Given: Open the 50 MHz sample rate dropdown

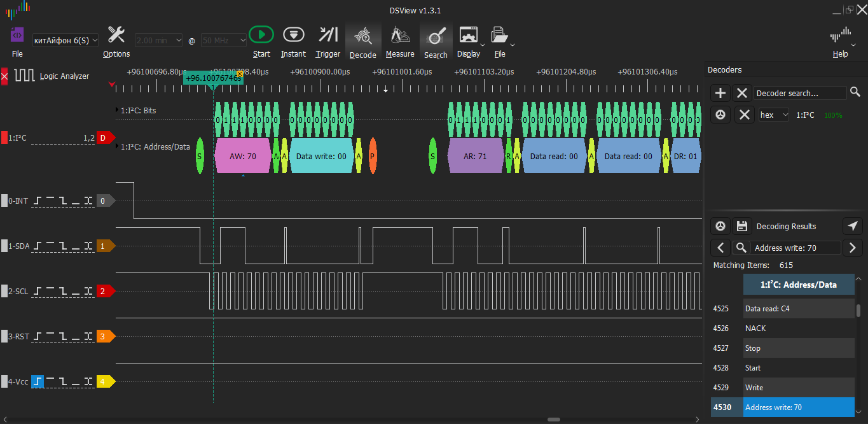Looking at the screenshot, I should 224,40.
